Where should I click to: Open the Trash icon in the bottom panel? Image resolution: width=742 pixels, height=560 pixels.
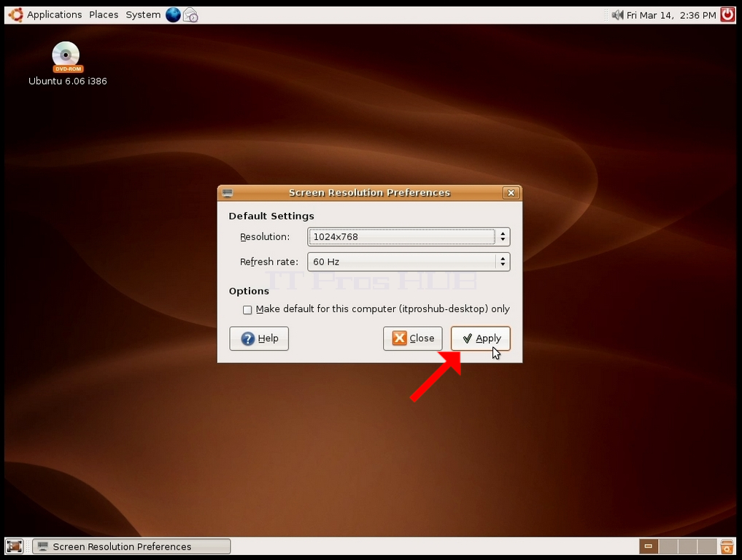tap(727, 546)
